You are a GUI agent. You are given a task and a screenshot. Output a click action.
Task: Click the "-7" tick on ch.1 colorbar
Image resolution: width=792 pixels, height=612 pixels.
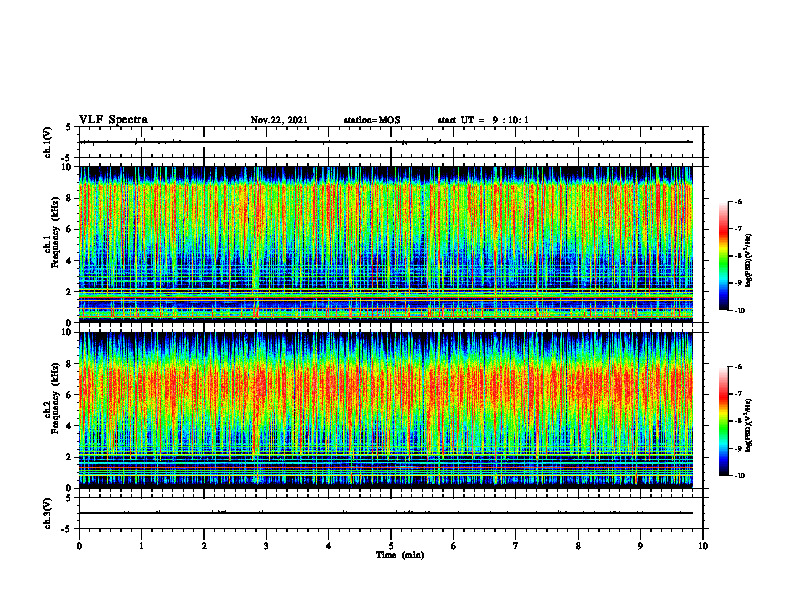[738, 229]
